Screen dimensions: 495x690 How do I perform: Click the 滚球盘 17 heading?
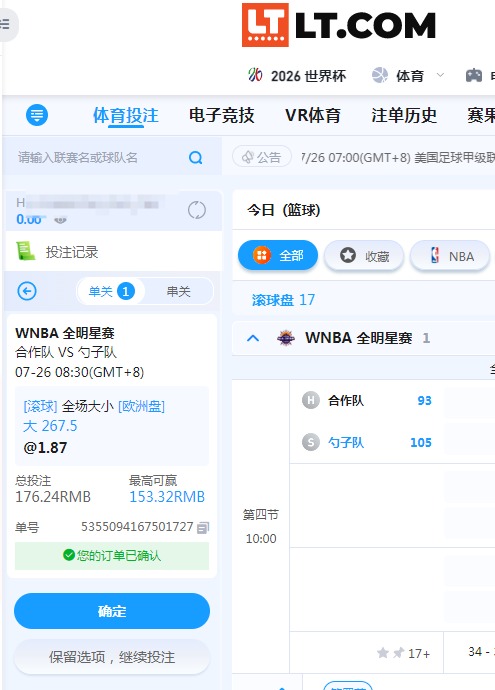pyautogui.click(x=283, y=300)
